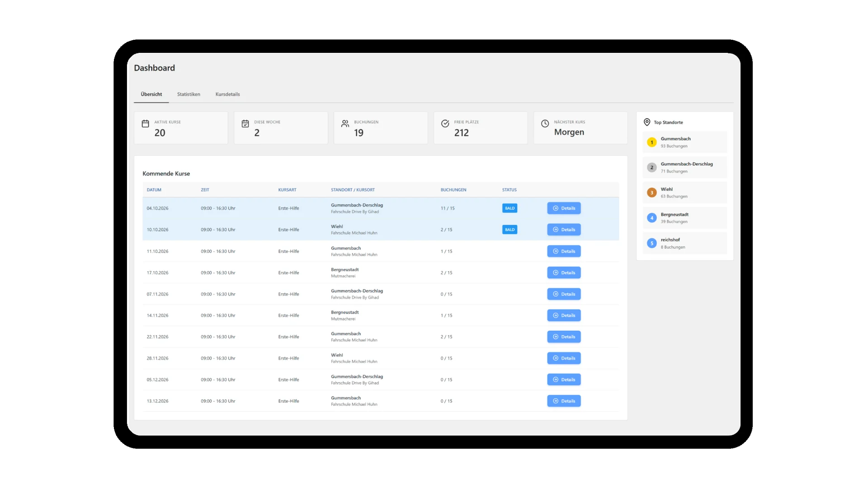Open Details for the 11.10.2026 course
The width and height of the screenshot is (868, 488).
tap(564, 251)
